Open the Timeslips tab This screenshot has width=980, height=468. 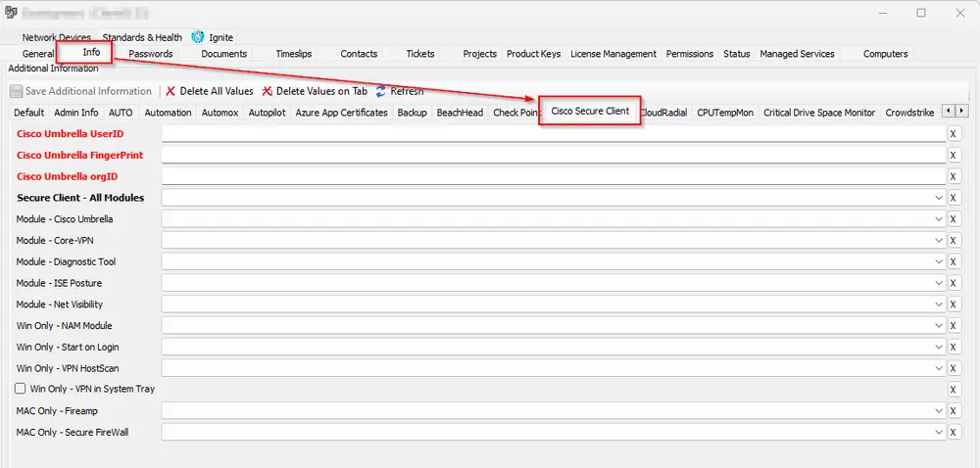click(x=294, y=54)
